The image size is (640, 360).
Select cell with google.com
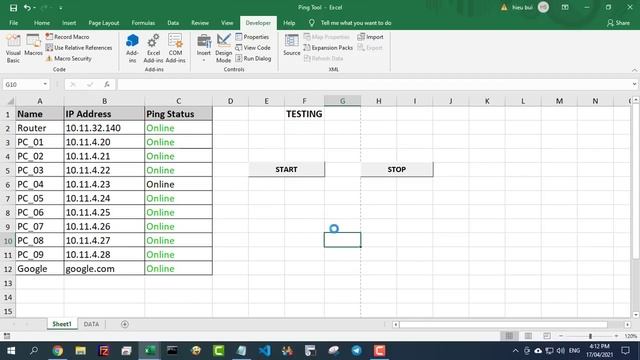point(104,269)
